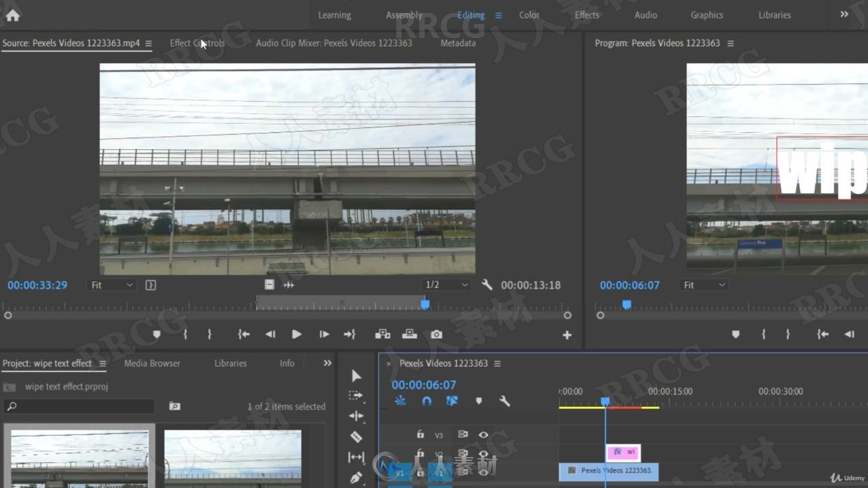Mark Out in the Program monitor
This screenshot has height=488, width=868.
pos(788,334)
